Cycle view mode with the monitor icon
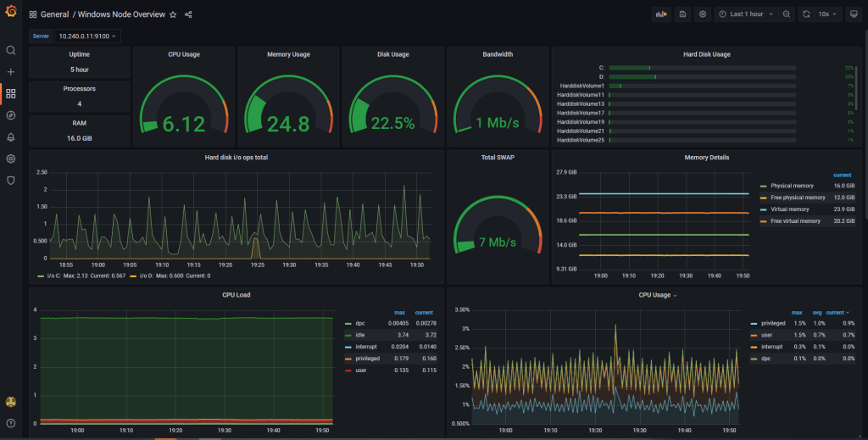The image size is (868, 440). (x=854, y=14)
